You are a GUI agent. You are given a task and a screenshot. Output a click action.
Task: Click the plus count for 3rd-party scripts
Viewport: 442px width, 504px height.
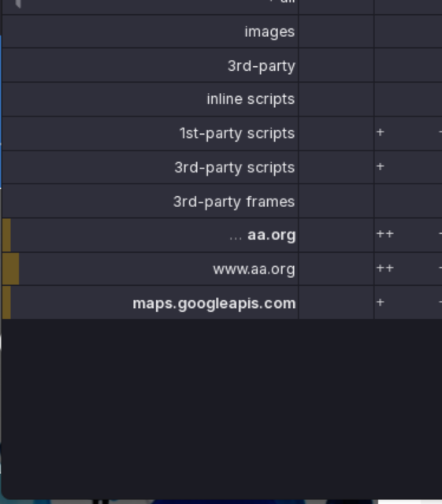point(381,166)
